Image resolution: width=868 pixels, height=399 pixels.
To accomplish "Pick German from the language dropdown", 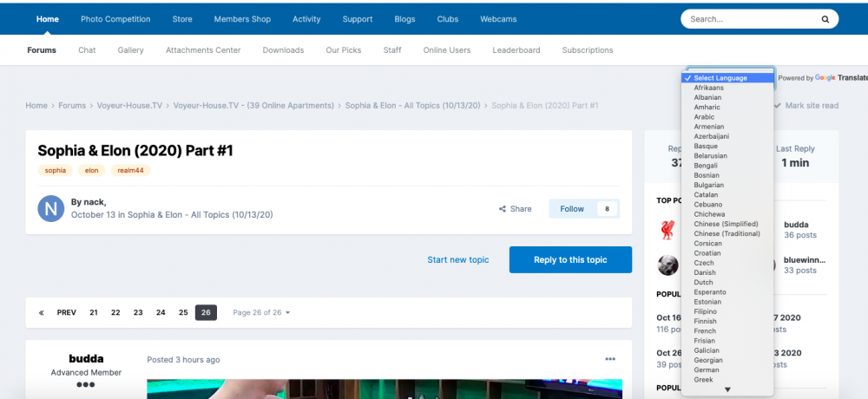I will (707, 370).
